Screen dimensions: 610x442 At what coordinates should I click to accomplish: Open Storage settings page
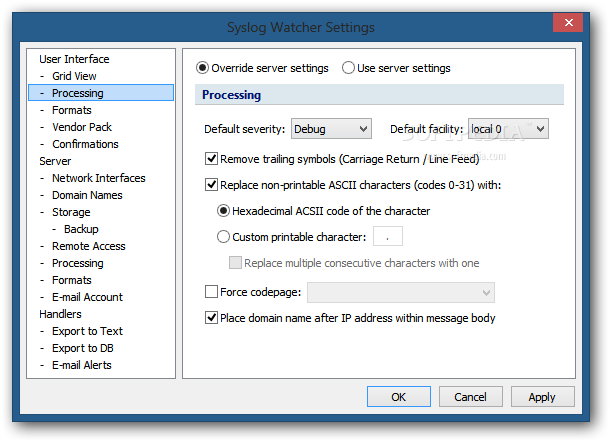[x=71, y=212]
